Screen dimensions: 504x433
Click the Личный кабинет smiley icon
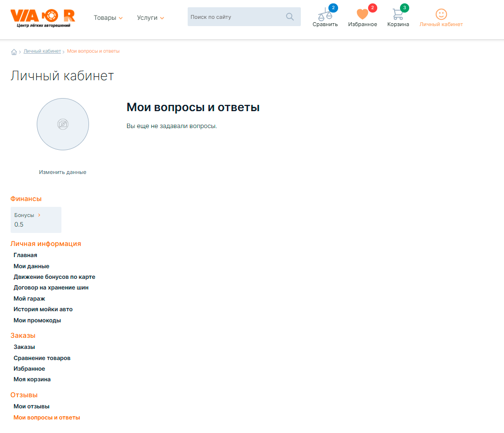[441, 14]
